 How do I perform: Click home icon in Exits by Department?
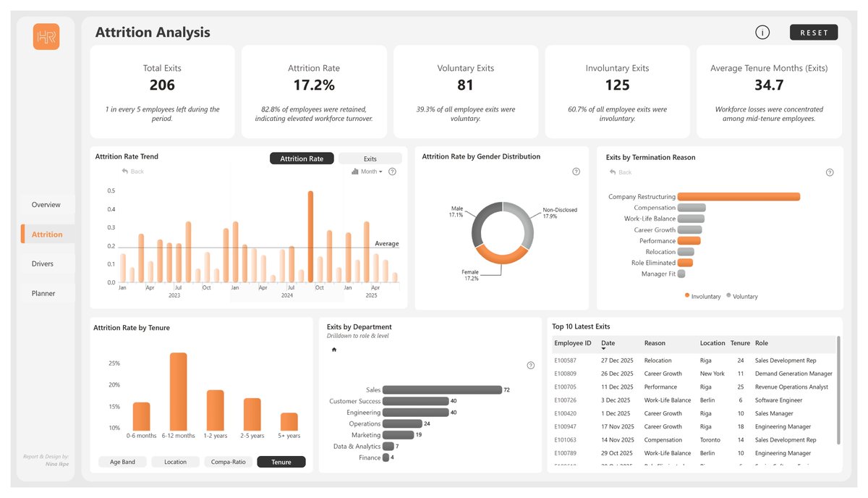333,350
